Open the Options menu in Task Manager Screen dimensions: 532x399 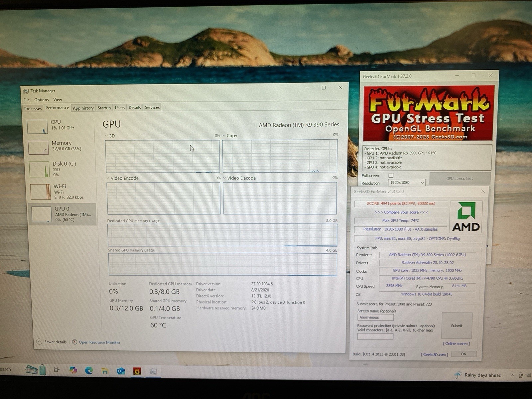coord(41,100)
